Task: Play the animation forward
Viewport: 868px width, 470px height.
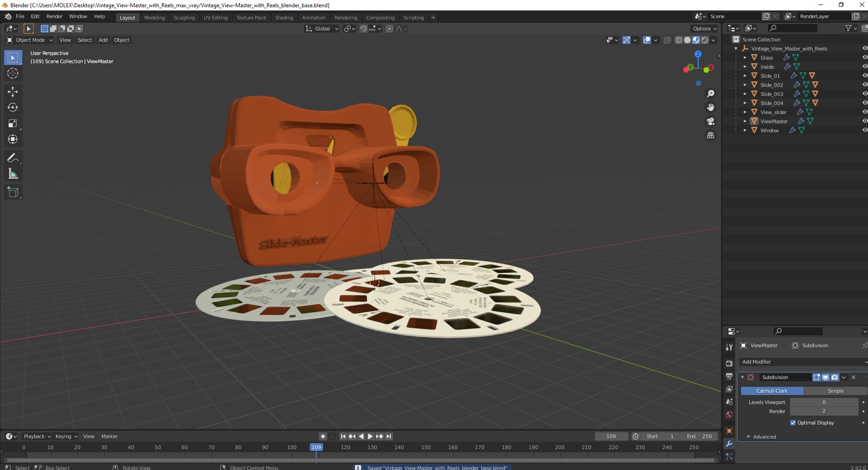Action: point(370,436)
